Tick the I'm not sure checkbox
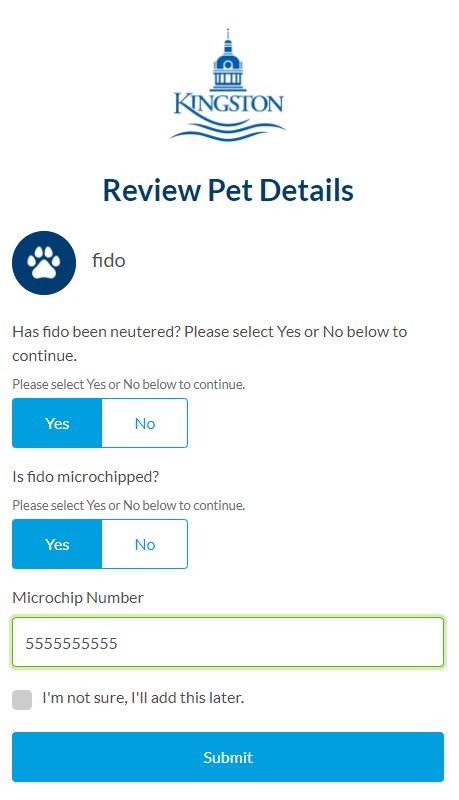The height and width of the screenshot is (800, 459). tap(22, 699)
